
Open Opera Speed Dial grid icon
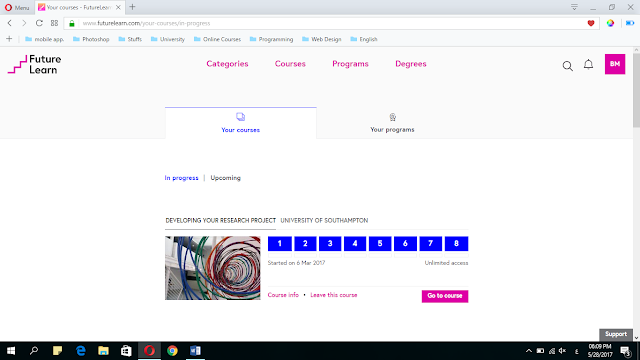click(x=54, y=23)
